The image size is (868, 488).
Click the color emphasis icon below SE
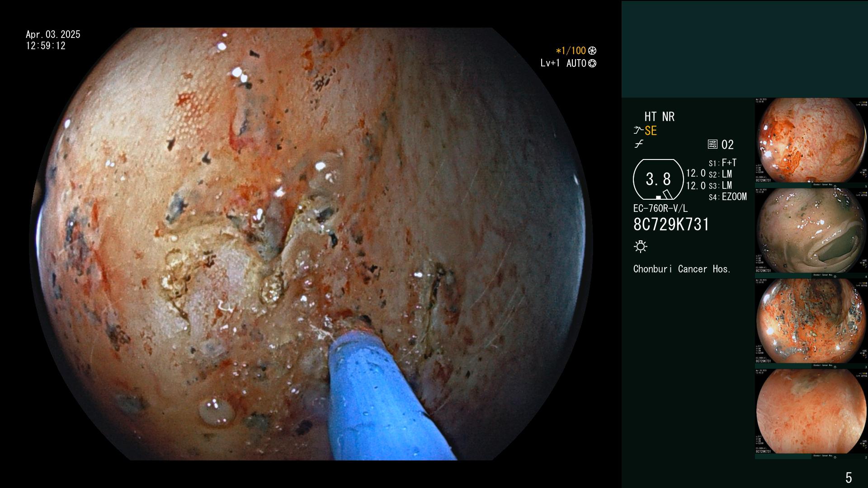639,145
